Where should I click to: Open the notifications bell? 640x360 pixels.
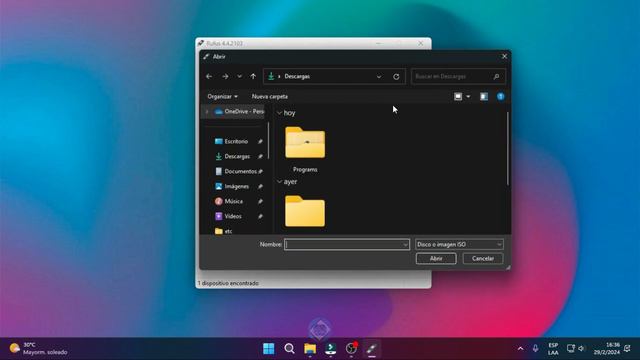(x=627, y=348)
